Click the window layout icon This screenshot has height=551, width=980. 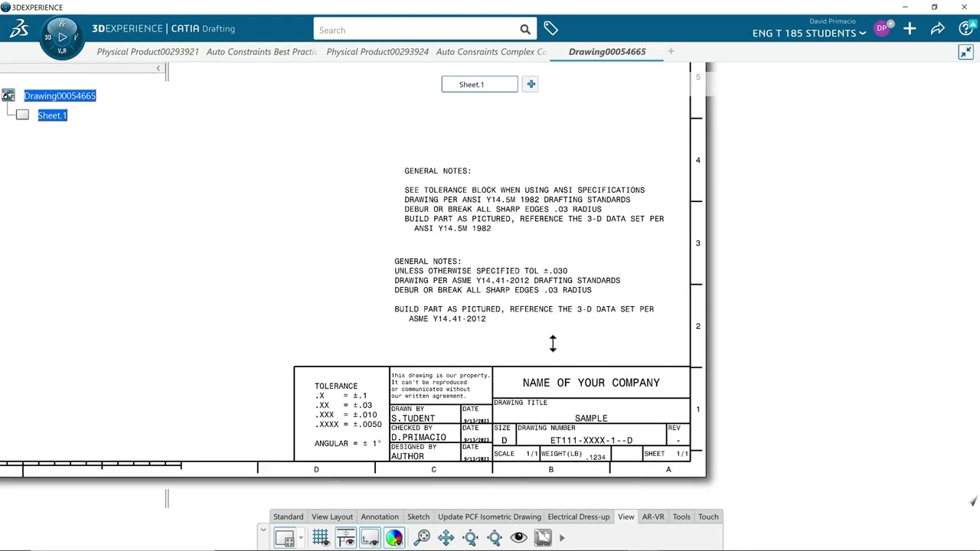(284, 538)
